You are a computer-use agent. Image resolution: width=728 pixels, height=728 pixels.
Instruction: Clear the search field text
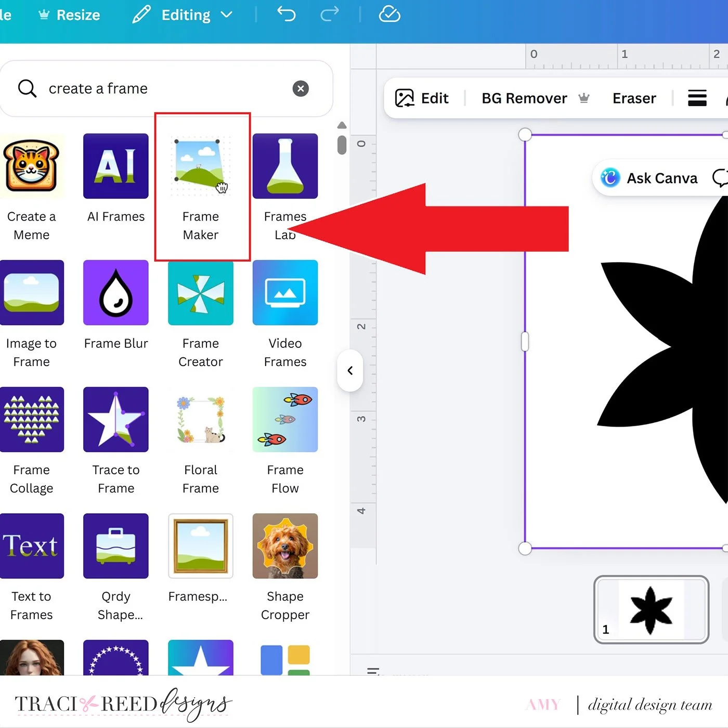tap(301, 88)
